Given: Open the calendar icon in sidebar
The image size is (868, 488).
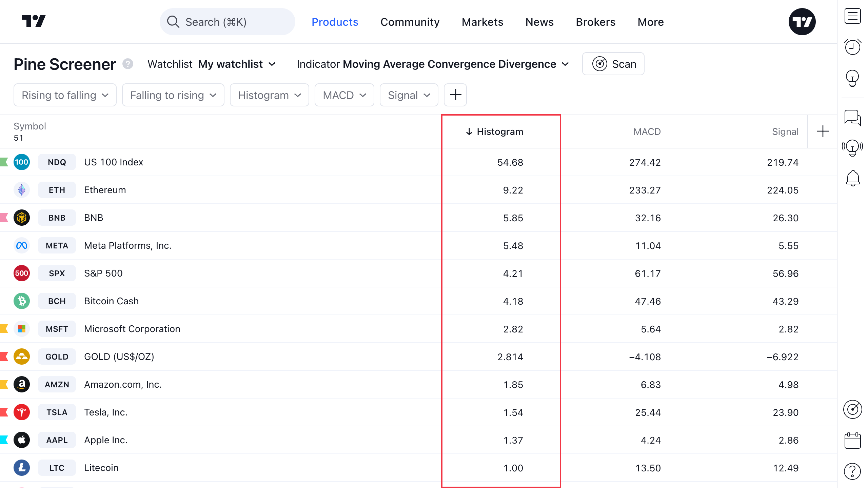Looking at the screenshot, I should point(852,440).
